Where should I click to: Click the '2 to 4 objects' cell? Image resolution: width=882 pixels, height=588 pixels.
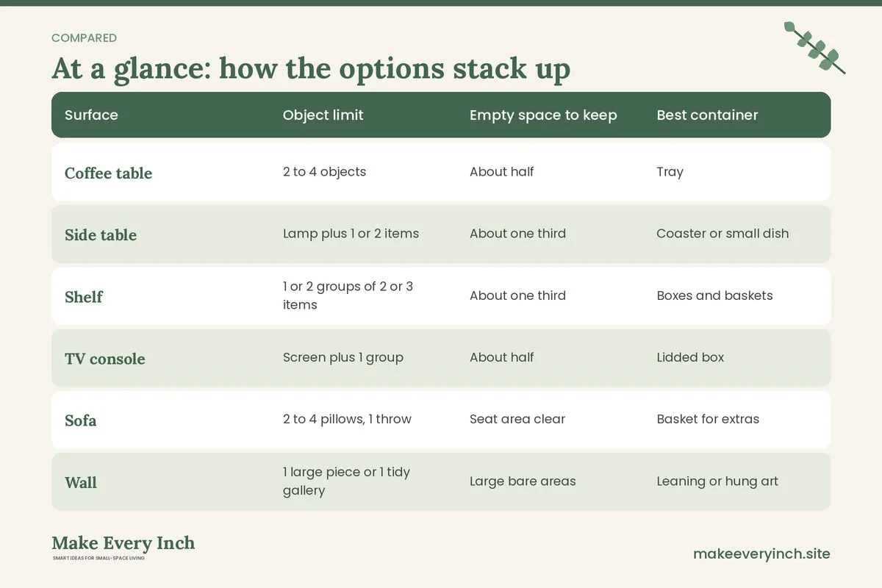click(324, 172)
